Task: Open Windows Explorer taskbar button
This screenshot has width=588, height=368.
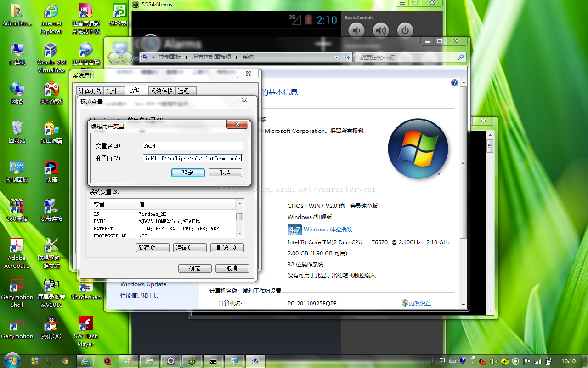Action: (149, 361)
